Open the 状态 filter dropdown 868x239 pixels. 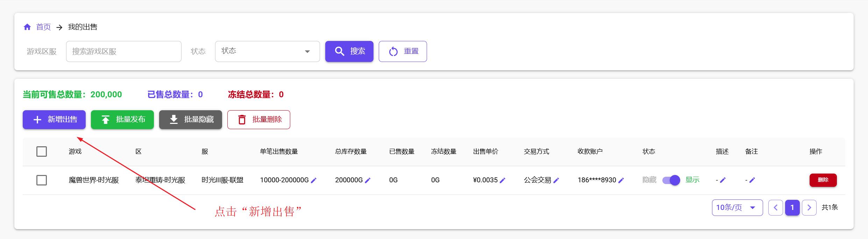267,51
